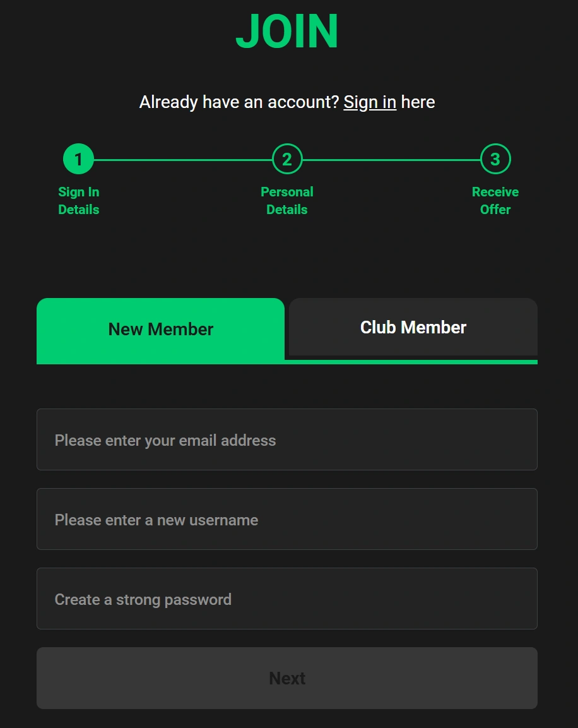
Task: Select the 'Personal Details' step label
Action: tap(287, 200)
